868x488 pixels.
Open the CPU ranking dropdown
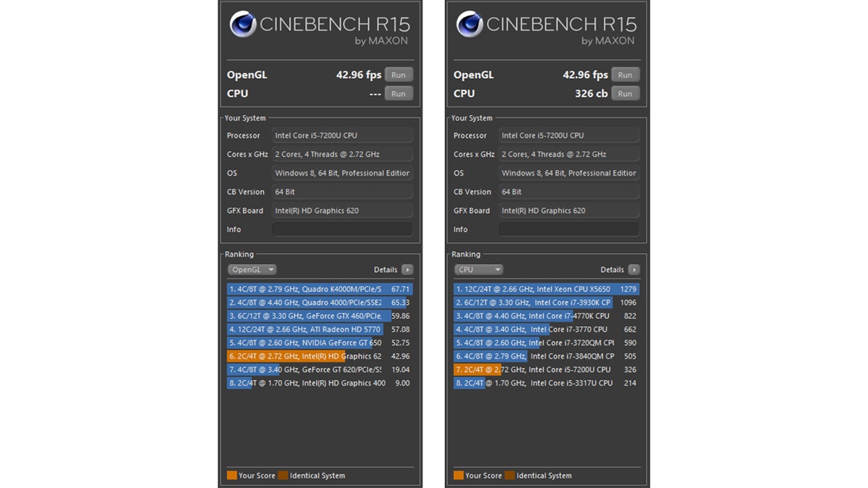coord(478,270)
